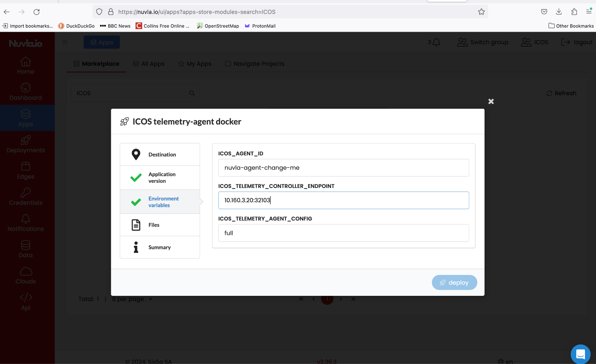The image size is (596, 364).
Task: Click Switch group in header
Action: (483, 42)
